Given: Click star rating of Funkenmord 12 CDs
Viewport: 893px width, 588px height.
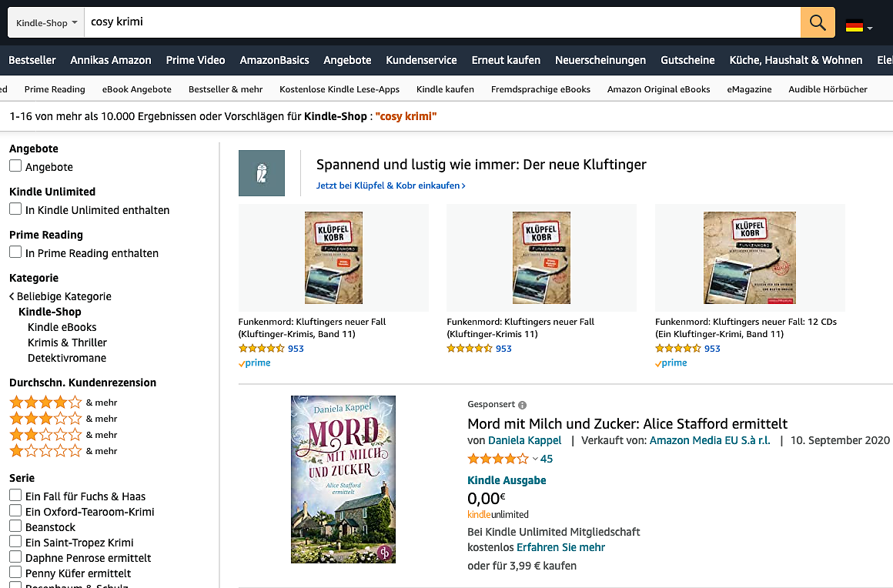Looking at the screenshot, I should point(678,349).
